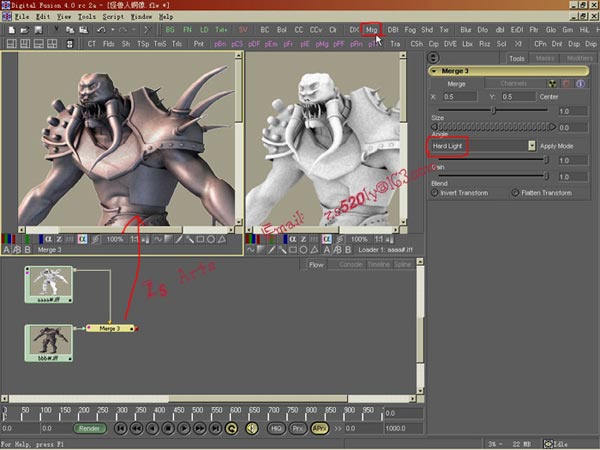
Task: Open the Script menu
Action: (113, 17)
